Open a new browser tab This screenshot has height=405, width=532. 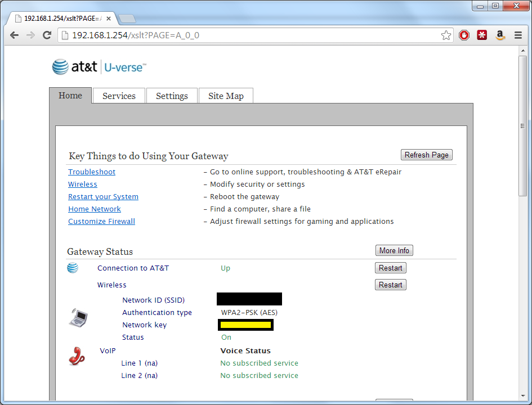[128, 19]
